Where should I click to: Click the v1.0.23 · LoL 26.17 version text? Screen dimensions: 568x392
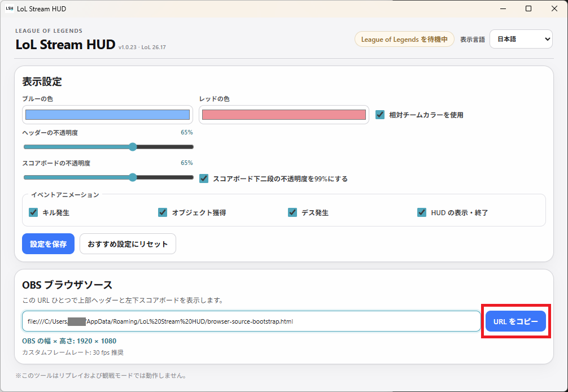[x=142, y=47]
